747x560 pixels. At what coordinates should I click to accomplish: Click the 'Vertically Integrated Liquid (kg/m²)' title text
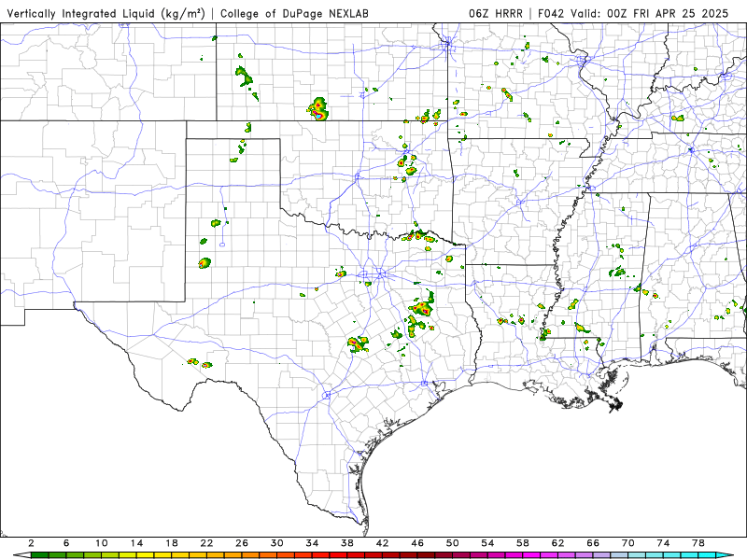point(106,13)
